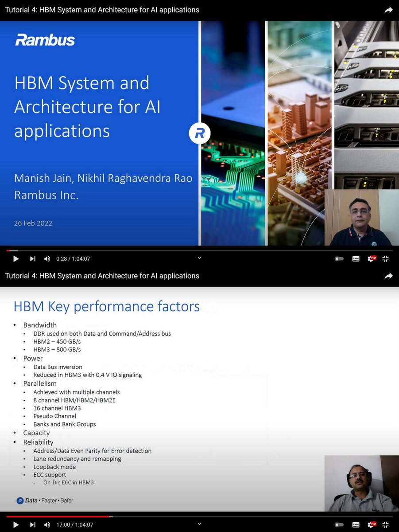Viewport: 399px width, 532px height.
Task: Click the round R badge on slide
Action: (200, 133)
